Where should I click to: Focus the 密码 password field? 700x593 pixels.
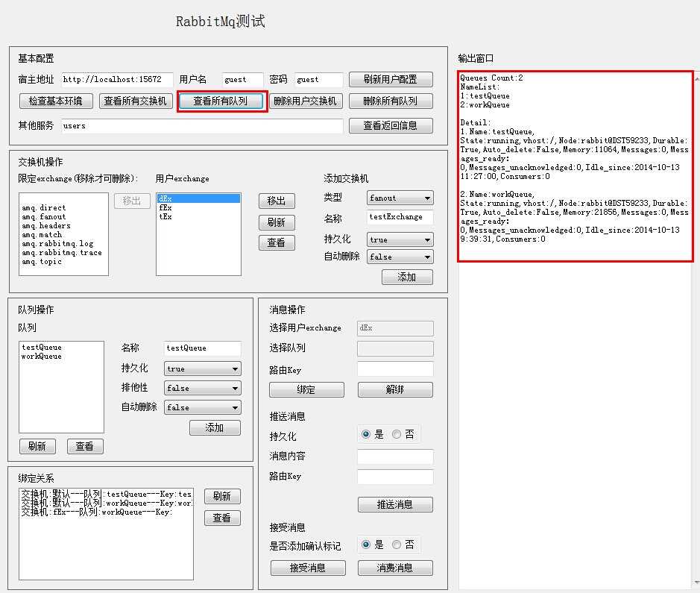(x=319, y=80)
